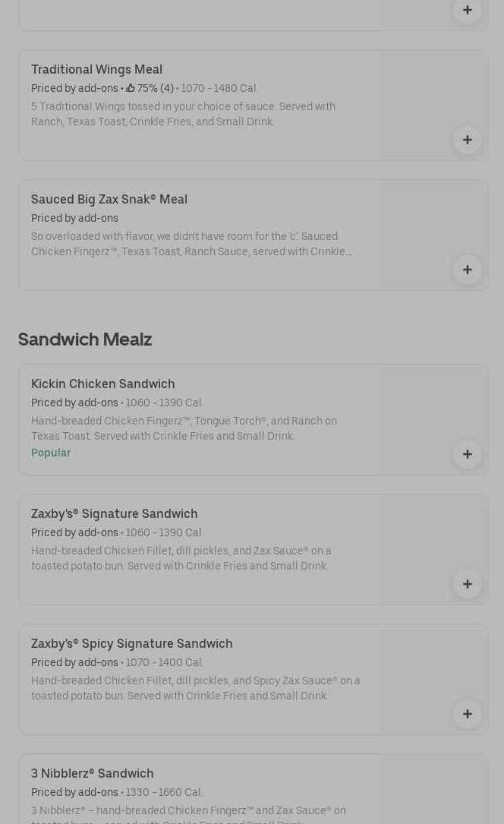This screenshot has height=824, width=504.
Task: Click plus button on topmost partial item card
Action: pos(467,11)
